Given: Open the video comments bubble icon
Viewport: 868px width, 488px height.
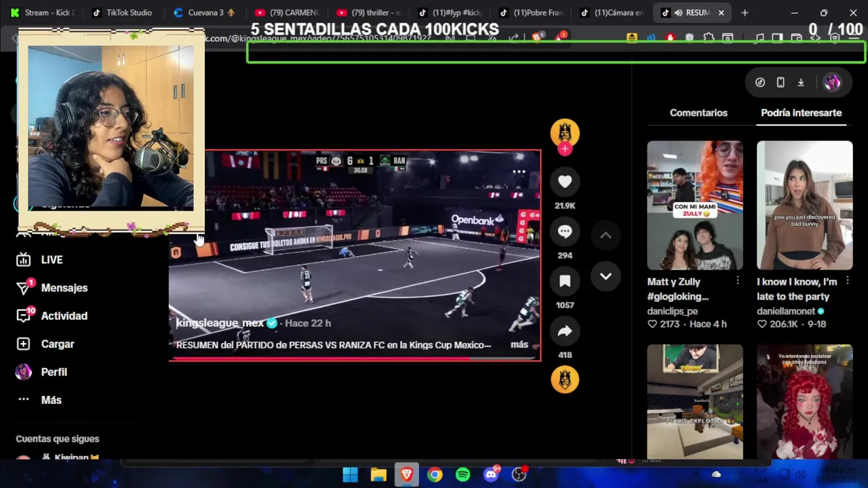Looking at the screenshot, I should (x=565, y=232).
